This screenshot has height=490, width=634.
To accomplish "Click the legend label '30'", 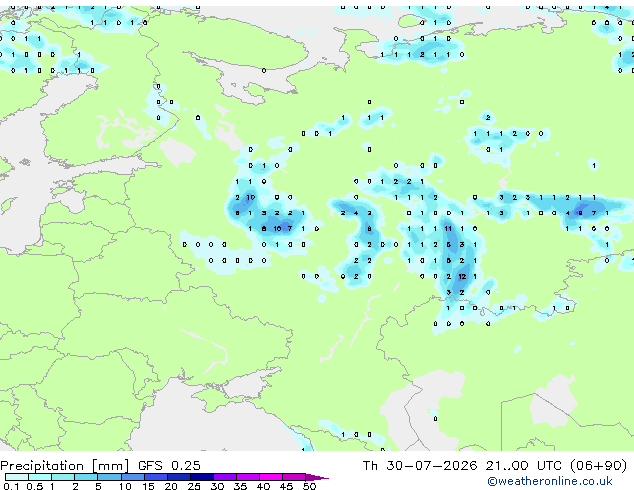I will tap(217, 486).
